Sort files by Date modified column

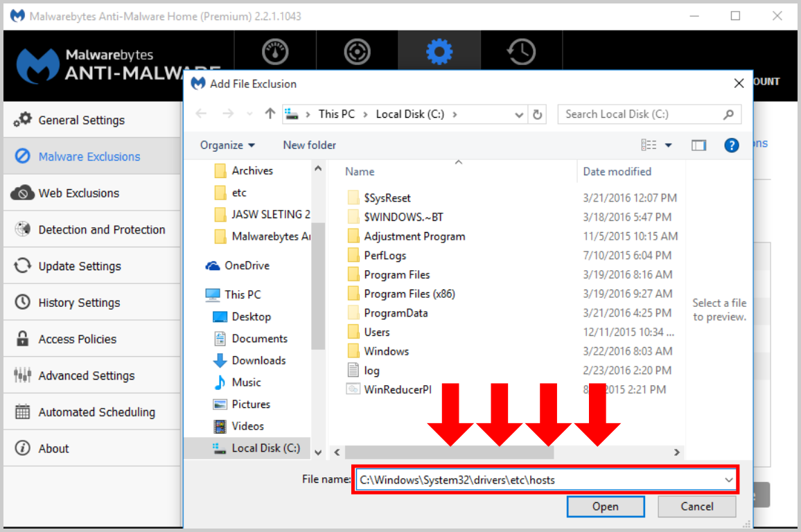click(x=617, y=172)
